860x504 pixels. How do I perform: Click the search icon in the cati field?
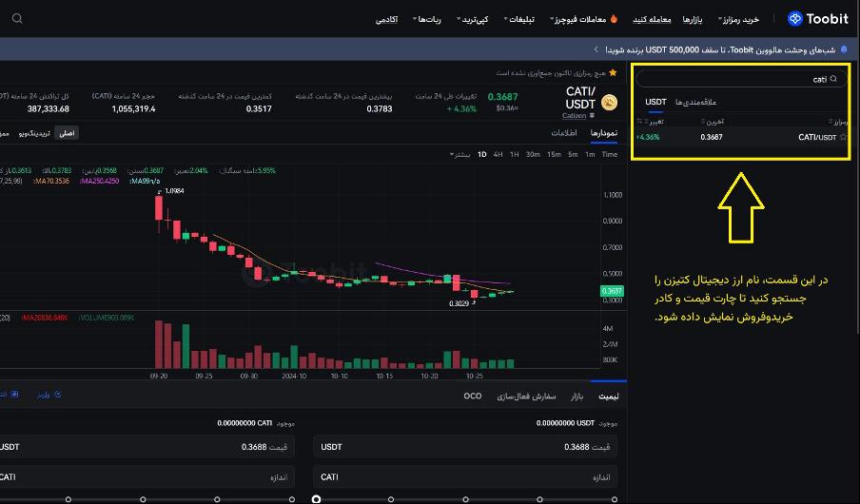point(833,79)
